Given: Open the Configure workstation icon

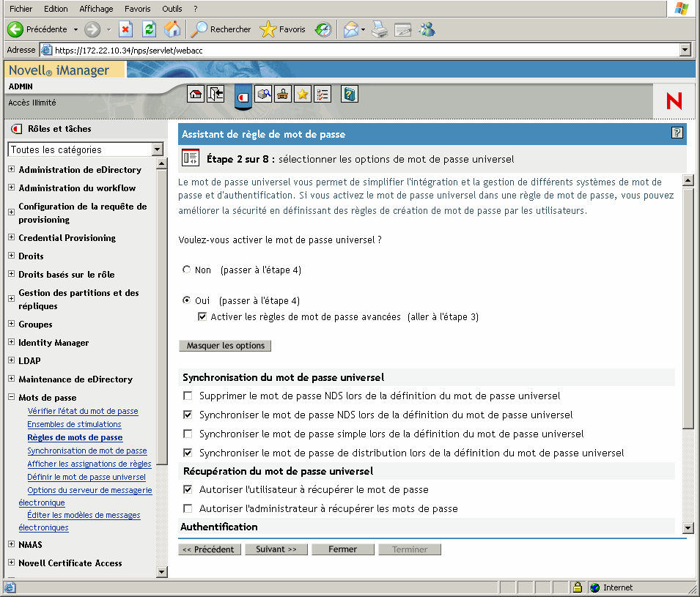Looking at the screenshot, I should pyautogui.click(x=282, y=94).
